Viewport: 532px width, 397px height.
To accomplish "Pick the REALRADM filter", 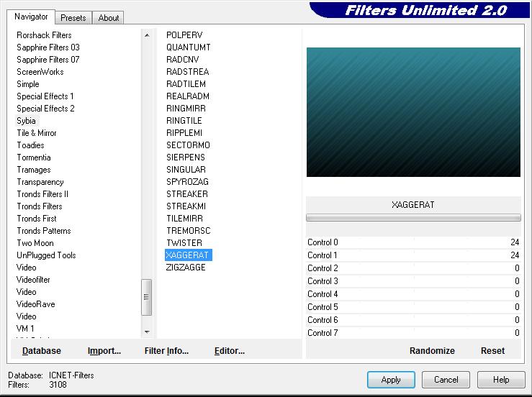I will click(188, 96).
